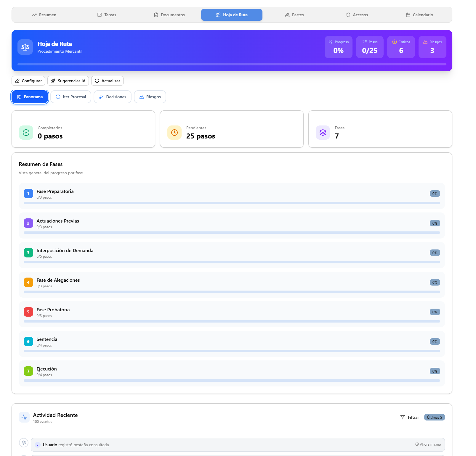Click the balance scale icon in the purple header
The width and height of the screenshot is (476, 456).
click(25, 47)
